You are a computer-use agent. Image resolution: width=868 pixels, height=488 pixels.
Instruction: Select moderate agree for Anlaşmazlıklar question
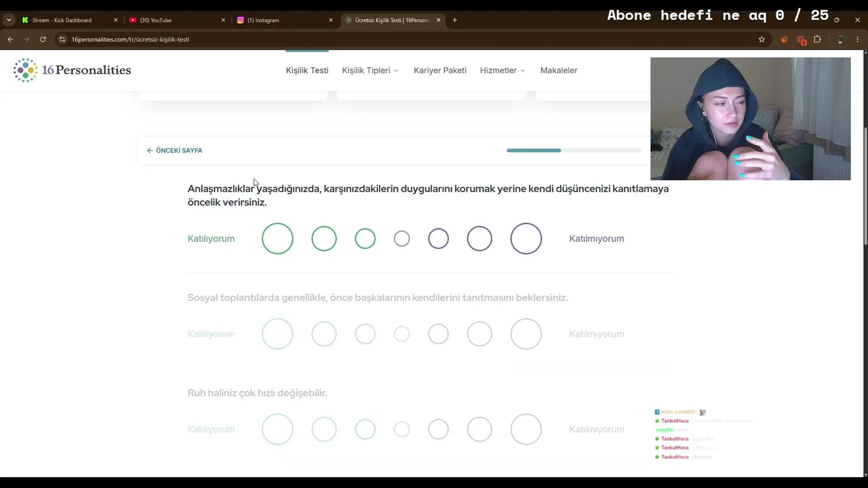pos(324,239)
